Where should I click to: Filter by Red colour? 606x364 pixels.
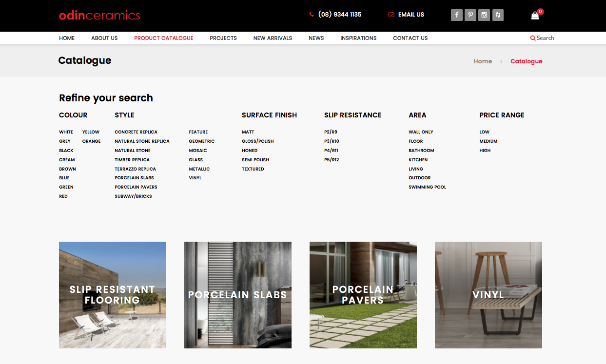pos(63,196)
